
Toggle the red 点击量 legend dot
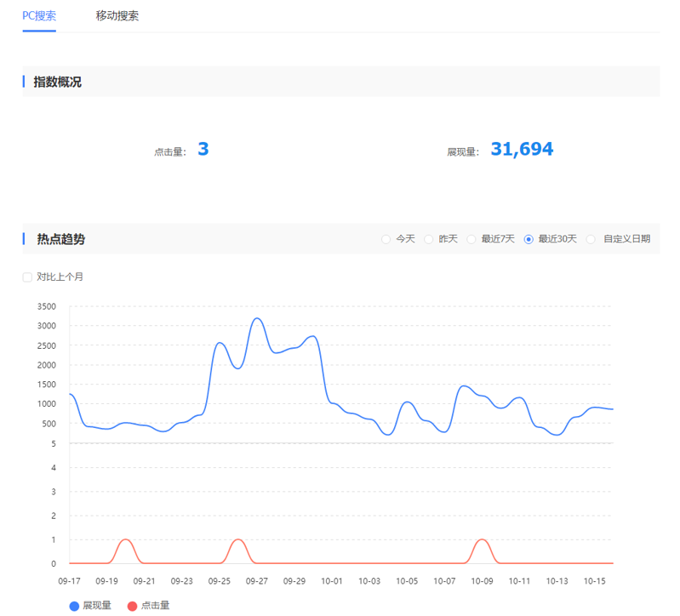click(x=131, y=606)
